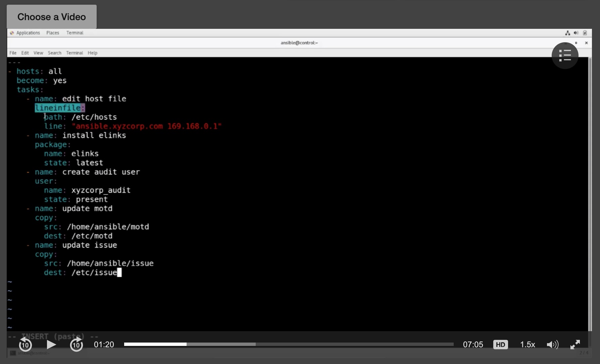The image size is (600, 364).
Task: Maximize the terminal window
Action: [x=576, y=43]
